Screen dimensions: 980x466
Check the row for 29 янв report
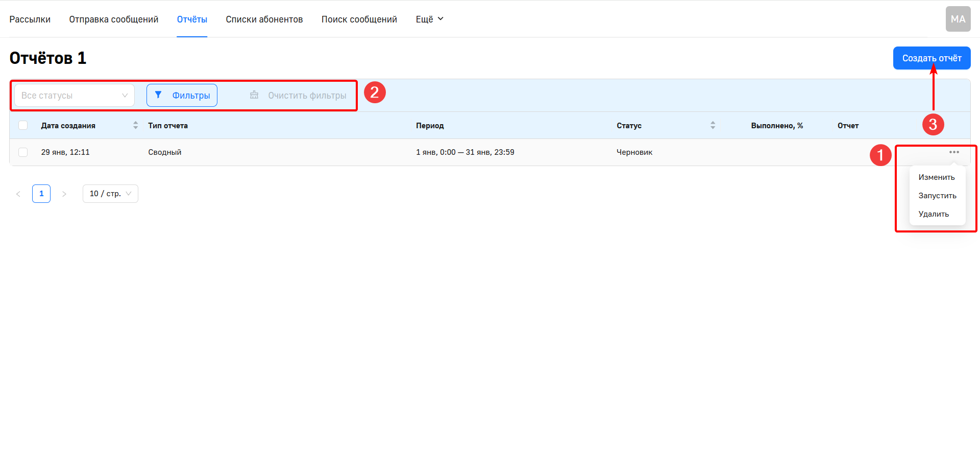tap(23, 152)
